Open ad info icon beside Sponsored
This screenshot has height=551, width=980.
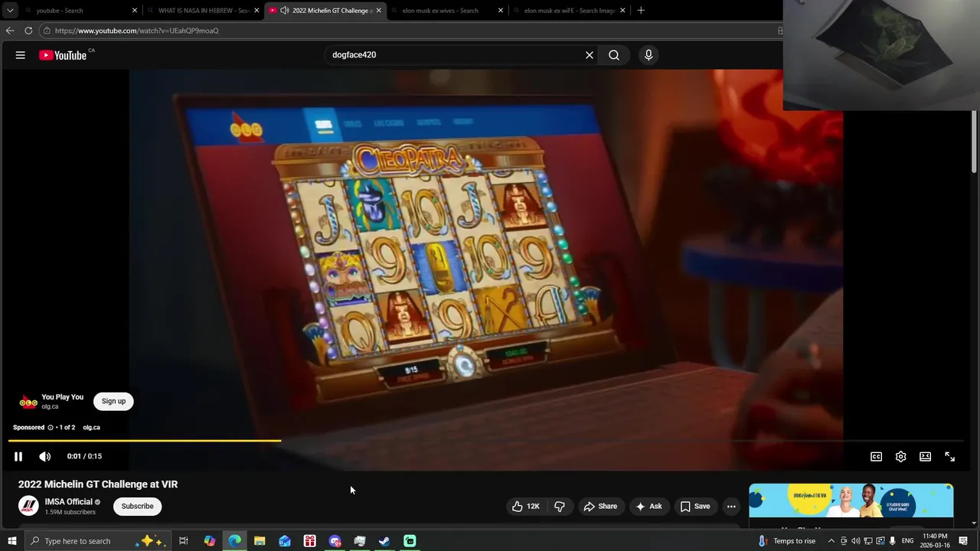[51, 427]
